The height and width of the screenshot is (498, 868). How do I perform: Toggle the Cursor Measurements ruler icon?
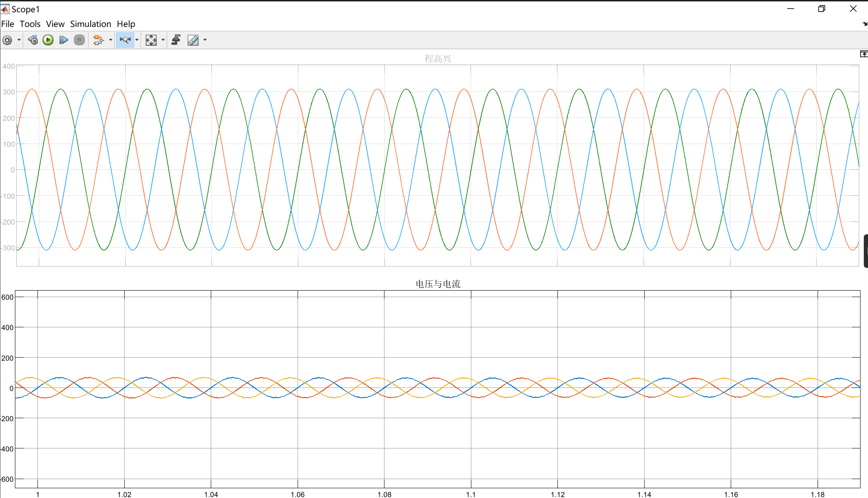point(193,40)
